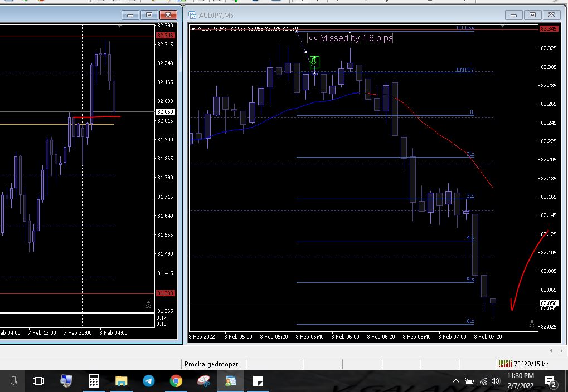568x392 pixels.
Task: Select the '4Ls' level line label
Action: point(470,238)
